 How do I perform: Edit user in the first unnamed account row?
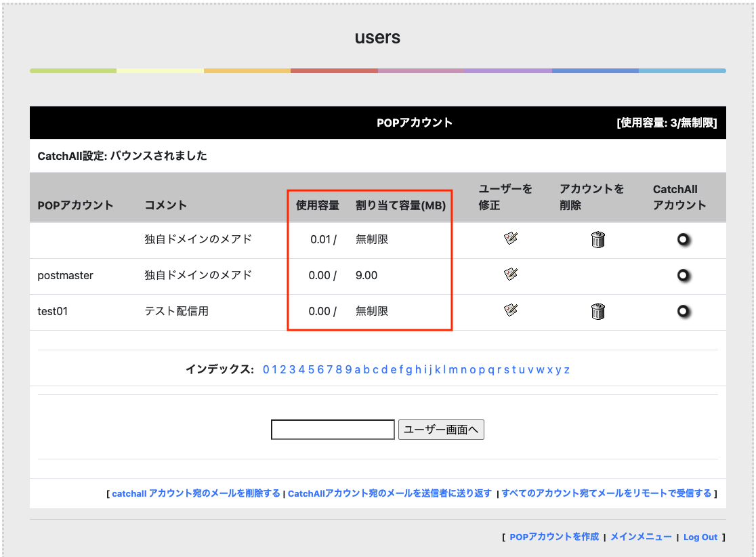(x=511, y=239)
